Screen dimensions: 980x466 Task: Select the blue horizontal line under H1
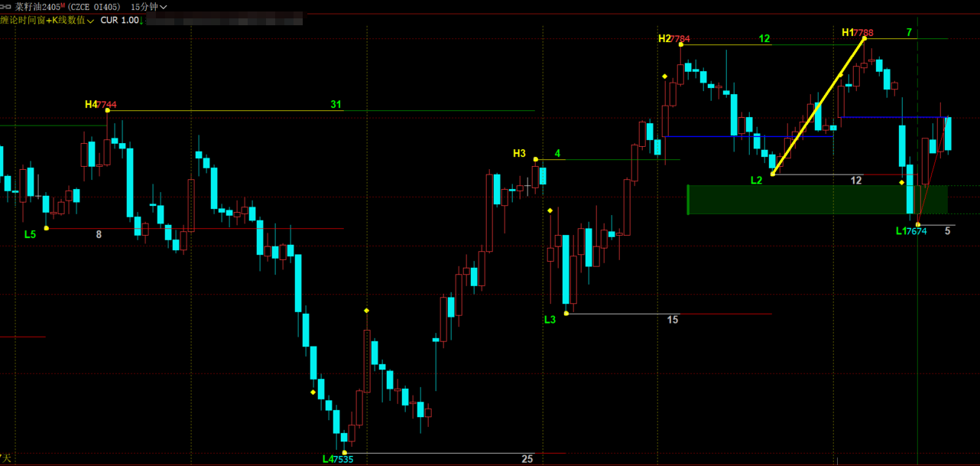tap(894, 117)
